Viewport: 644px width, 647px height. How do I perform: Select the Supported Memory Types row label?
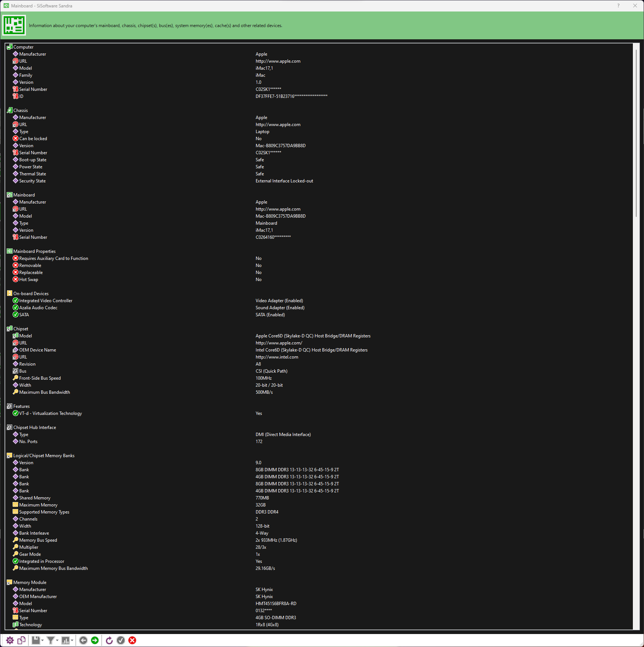pyautogui.click(x=44, y=512)
